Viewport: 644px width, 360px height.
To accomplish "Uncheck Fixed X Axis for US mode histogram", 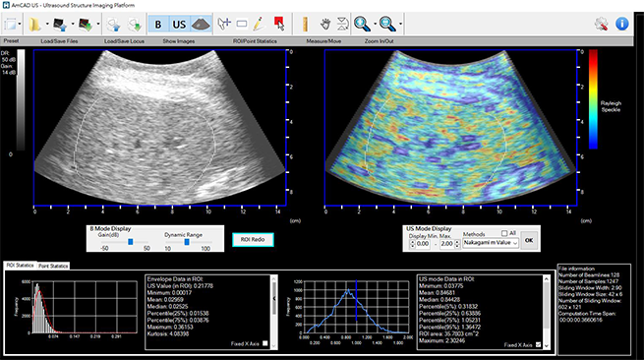I will pyautogui.click(x=539, y=345).
